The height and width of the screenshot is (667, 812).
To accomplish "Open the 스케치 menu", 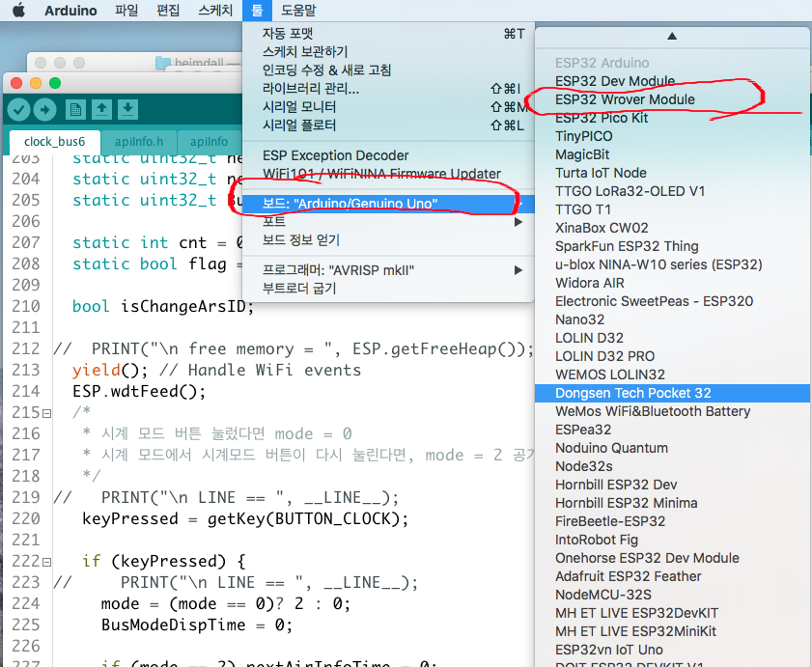I will click(215, 11).
